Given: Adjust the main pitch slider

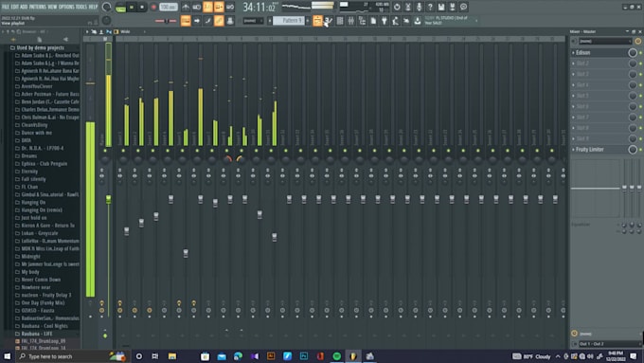Looking at the screenshot, I should click(166, 21).
